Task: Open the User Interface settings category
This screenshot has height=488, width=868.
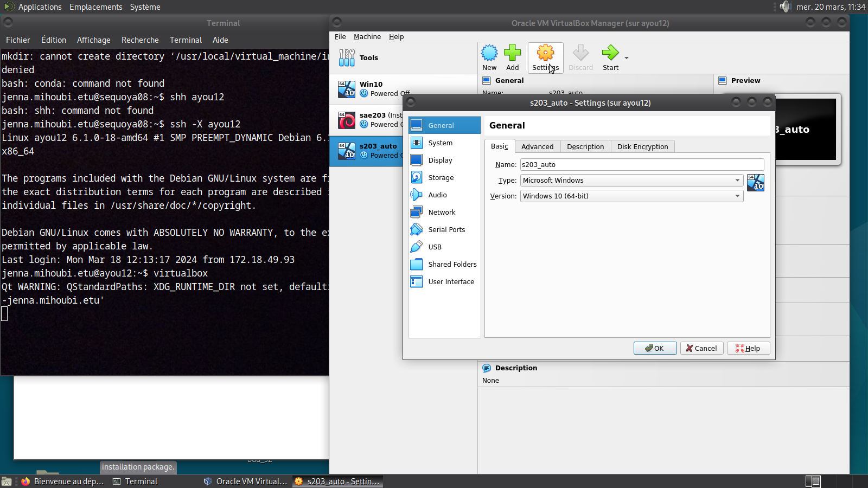Action: (x=444, y=281)
